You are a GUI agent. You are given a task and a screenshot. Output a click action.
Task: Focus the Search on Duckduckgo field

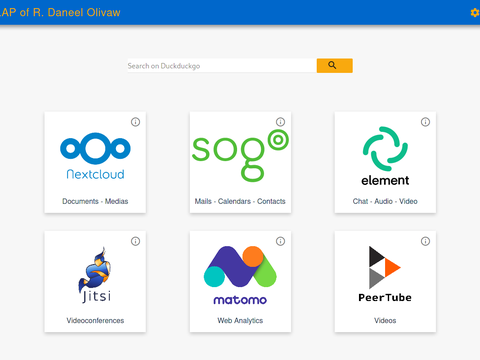[x=222, y=66]
